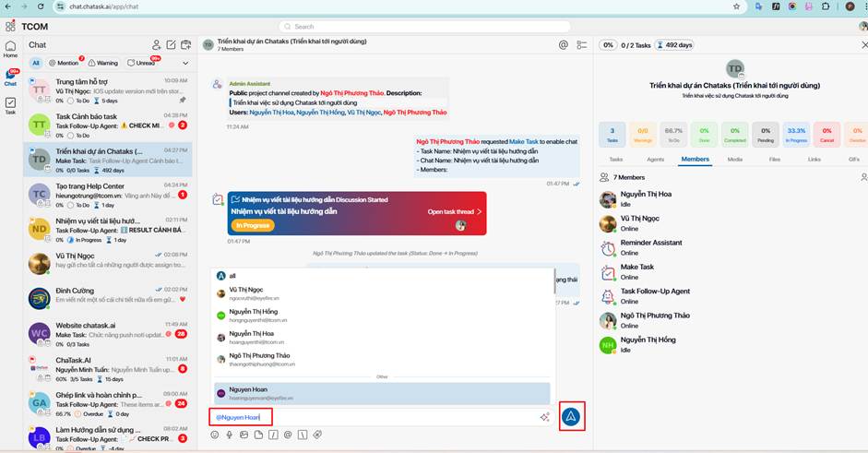Mention 'all' from suggestion list
Viewport: 868px width, 453px height.
383,276
